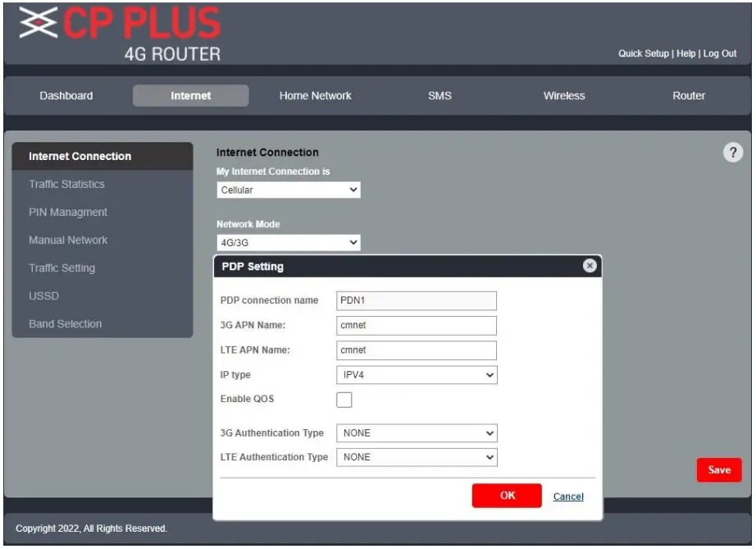This screenshot has width=756, height=549.
Task: Click the red OK button
Action: tap(507, 496)
